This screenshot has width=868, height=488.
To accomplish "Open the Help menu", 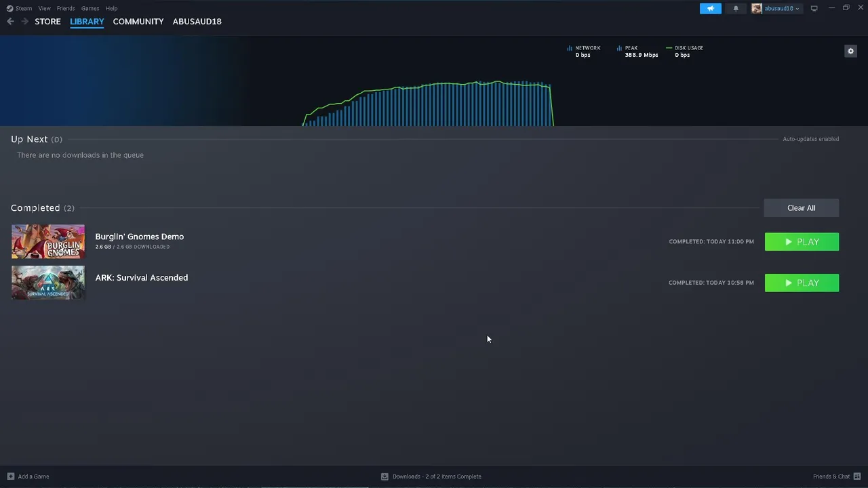I will (111, 8).
